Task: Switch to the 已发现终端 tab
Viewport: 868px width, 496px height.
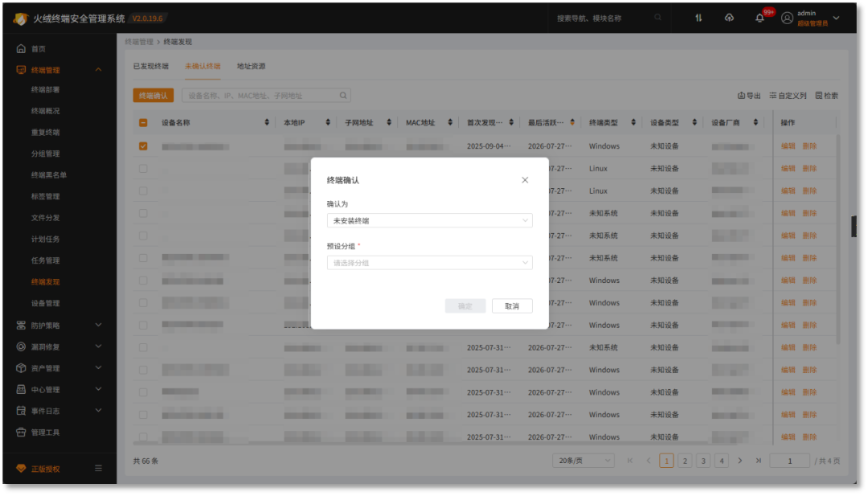Action: 150,66
